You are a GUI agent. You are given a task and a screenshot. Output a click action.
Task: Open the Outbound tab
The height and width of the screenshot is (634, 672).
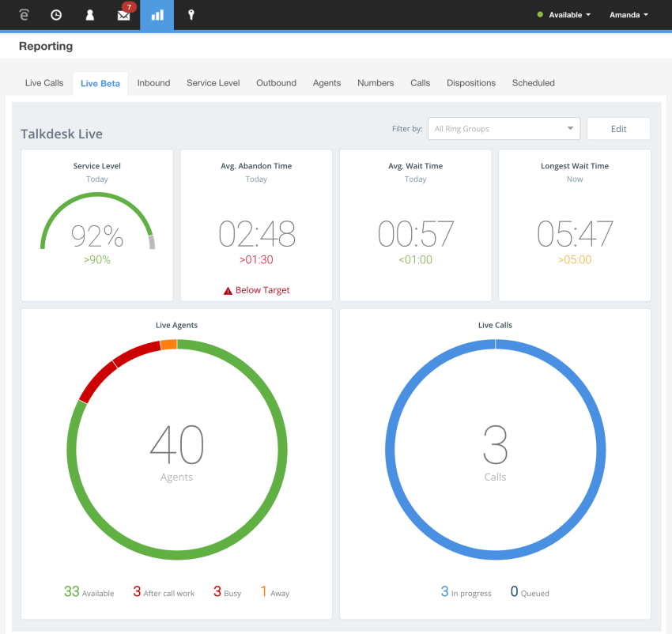276,83
